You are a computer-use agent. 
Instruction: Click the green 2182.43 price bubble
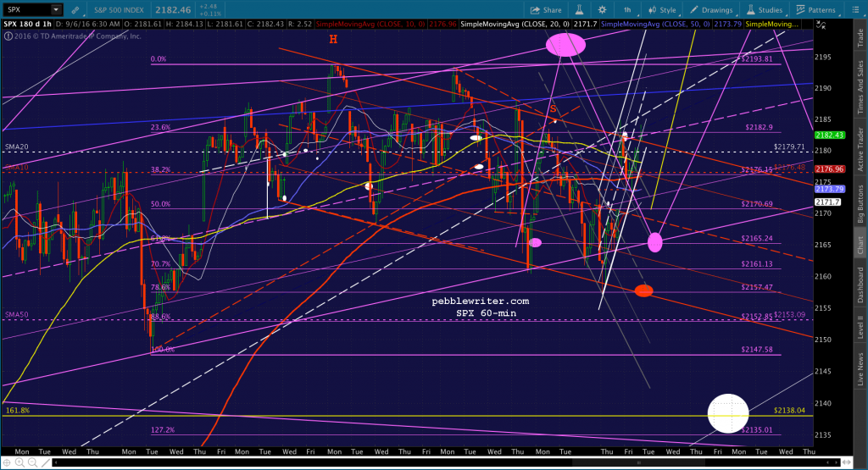tap(829, 135)
